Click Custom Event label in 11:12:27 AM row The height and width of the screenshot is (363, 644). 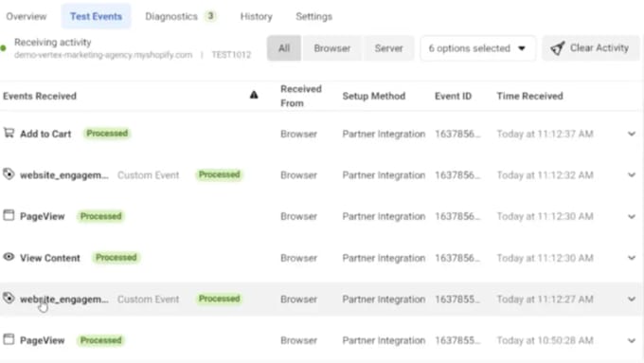(x=149, y=299)
